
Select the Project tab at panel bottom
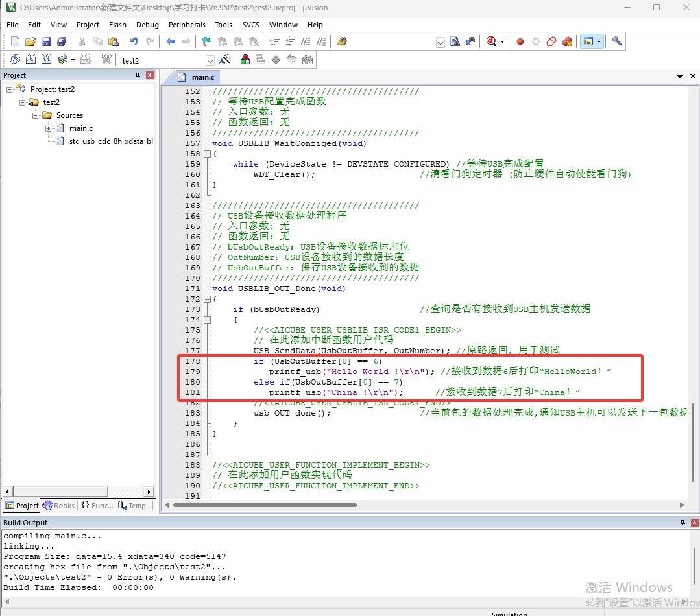pos(22,505)
